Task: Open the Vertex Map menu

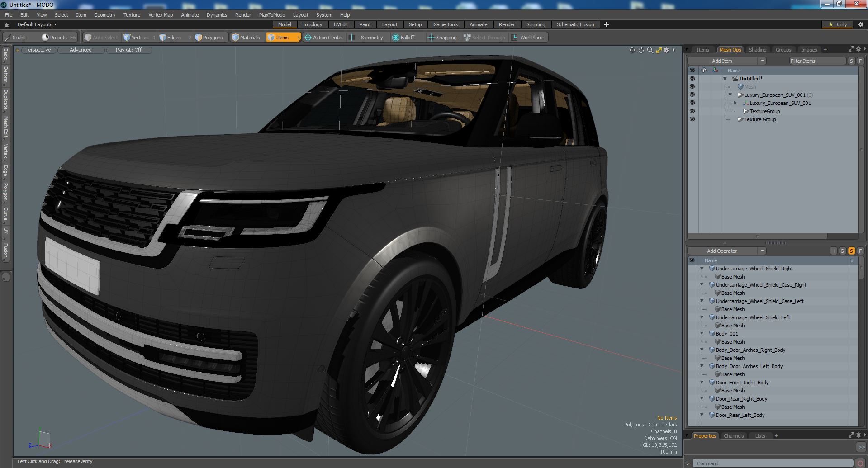Action: tap(161, 15)
